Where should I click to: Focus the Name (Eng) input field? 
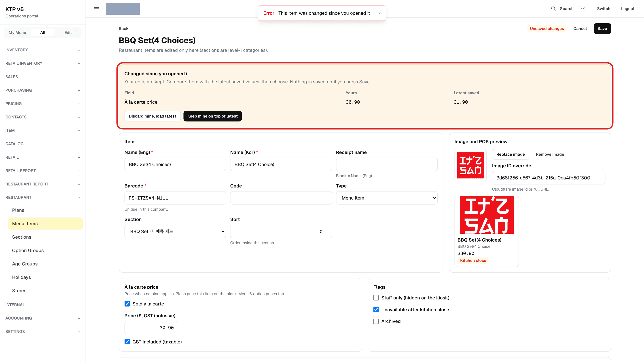click(175, 164)
